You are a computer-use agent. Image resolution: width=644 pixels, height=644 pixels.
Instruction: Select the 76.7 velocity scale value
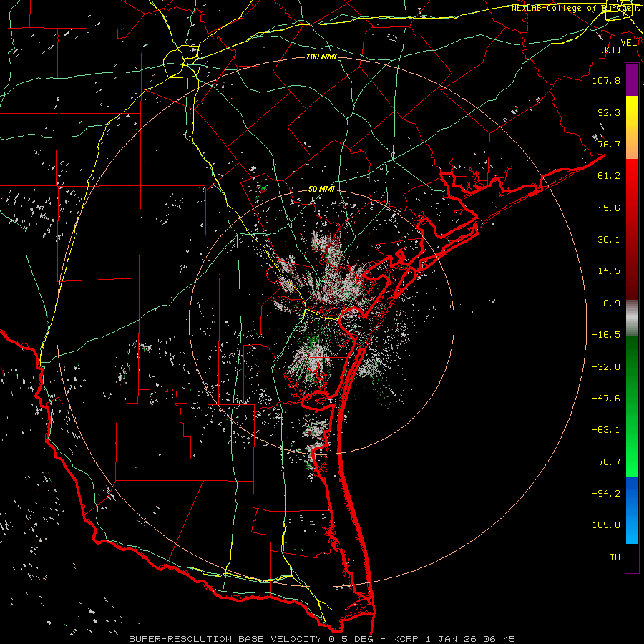tap(609, 144)
